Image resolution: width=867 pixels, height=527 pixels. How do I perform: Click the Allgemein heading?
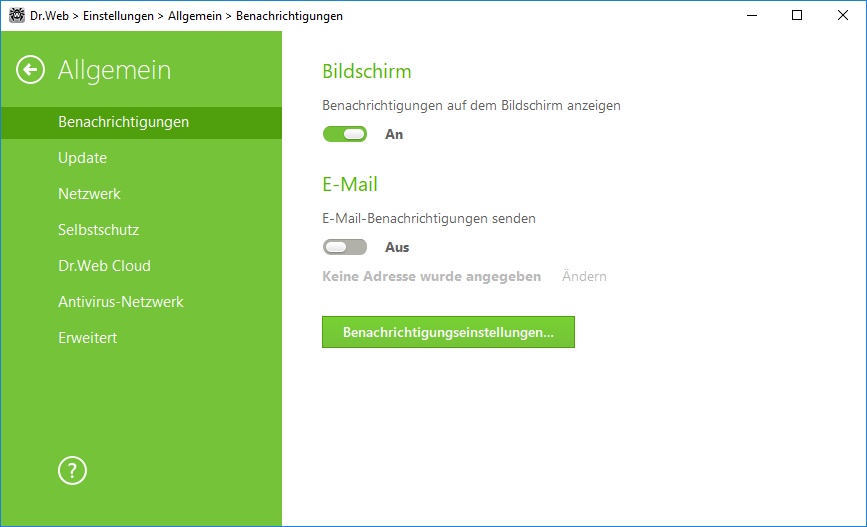(x=114, y=70)
